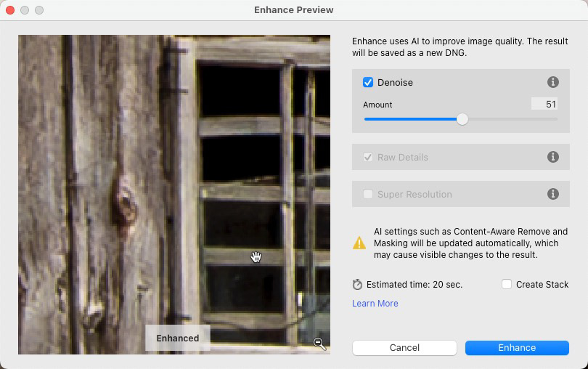Image resolution: width=588 pixels, height=369 pixels.
Task: Close the Enhance Preview window
Action: (x=10, y=10)
